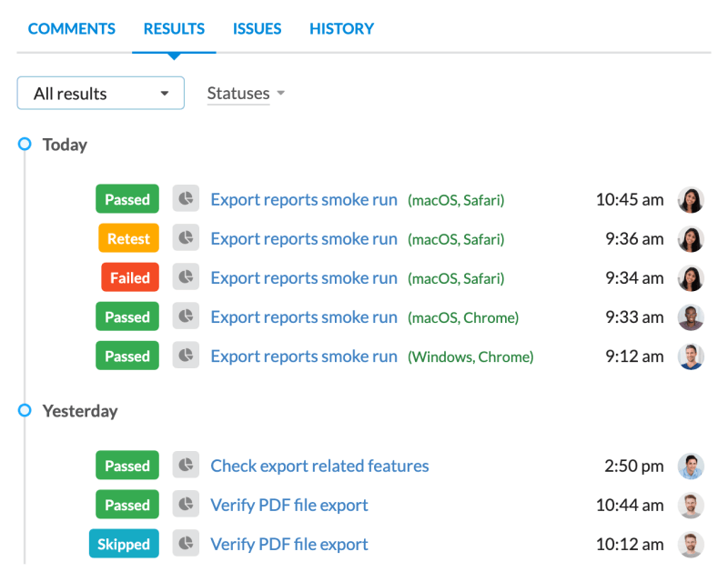The height and width of the screenshot is (582, 728).
Task: Switch to the Issues tab
Action: coord(257,29)
